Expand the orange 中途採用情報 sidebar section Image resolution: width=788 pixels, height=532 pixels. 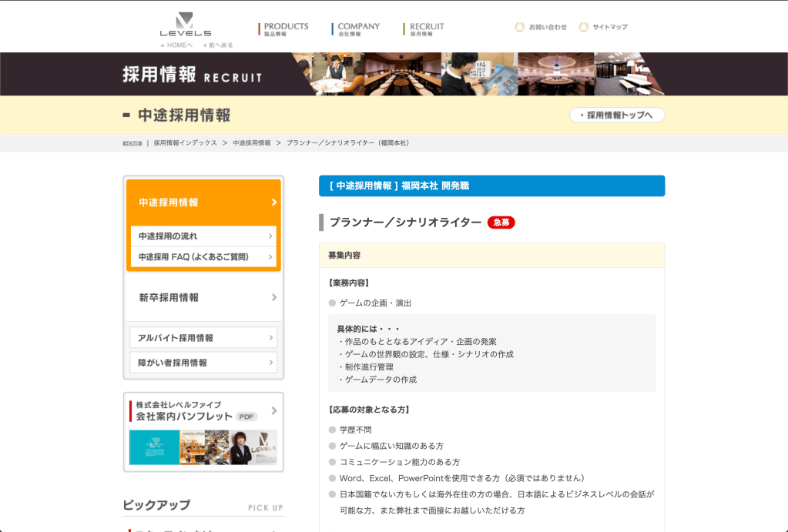[x=203, y=202]
